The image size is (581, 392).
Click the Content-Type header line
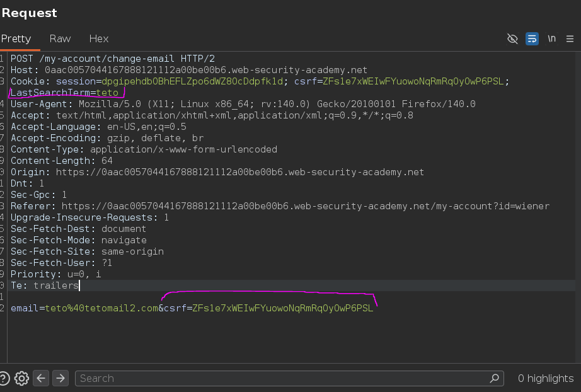pyautogui.click(x=144, y=149)
